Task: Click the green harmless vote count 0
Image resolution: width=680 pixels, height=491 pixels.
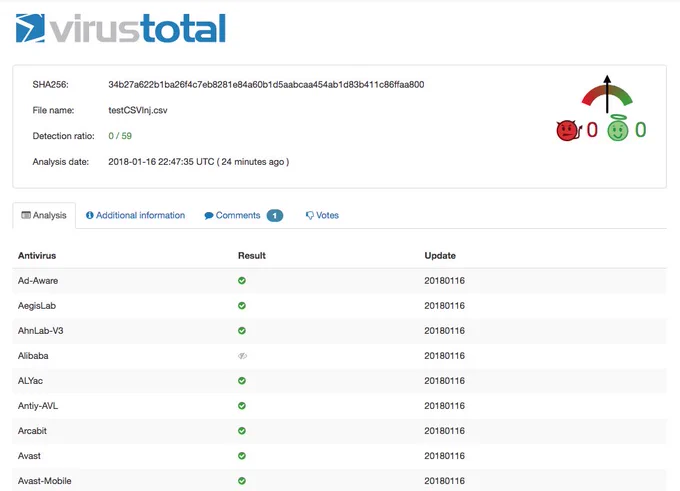Action: pos(641,130)
